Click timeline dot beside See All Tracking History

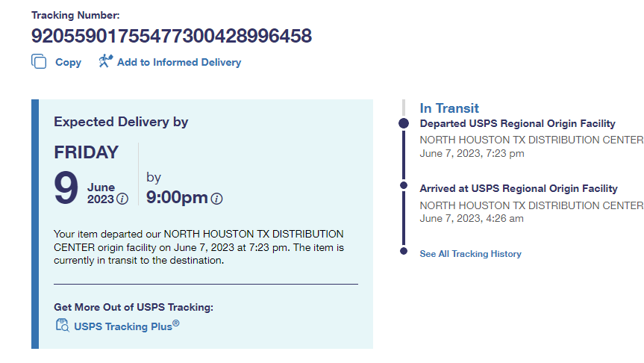(404, 250)
